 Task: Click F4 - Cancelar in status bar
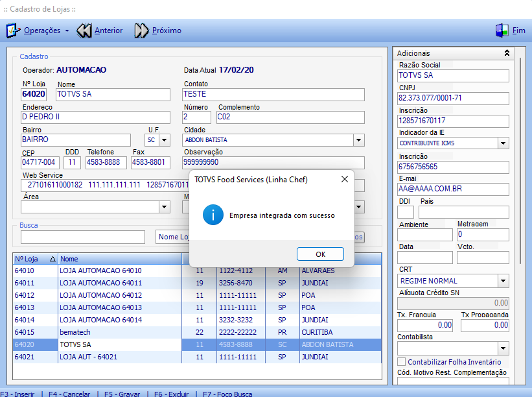pyautogui.click(x=69, y=394)
